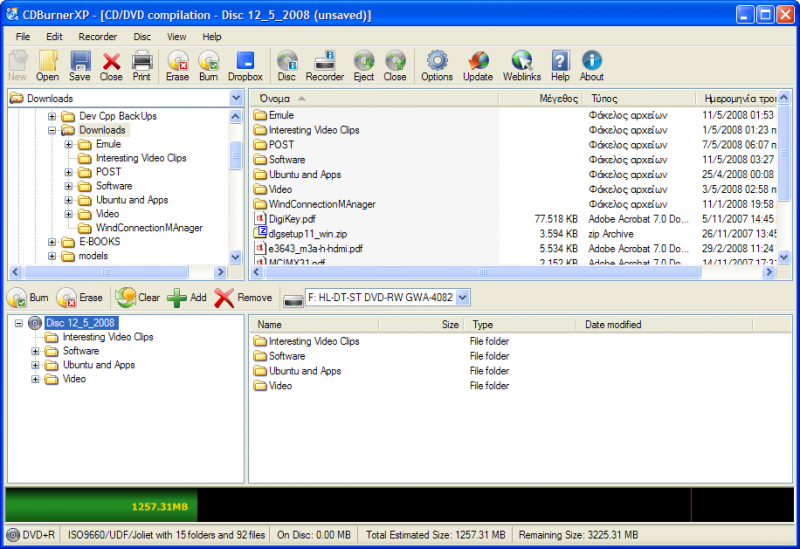
Task: Expand the Emule folder in the tree
Action: (69, 144)
